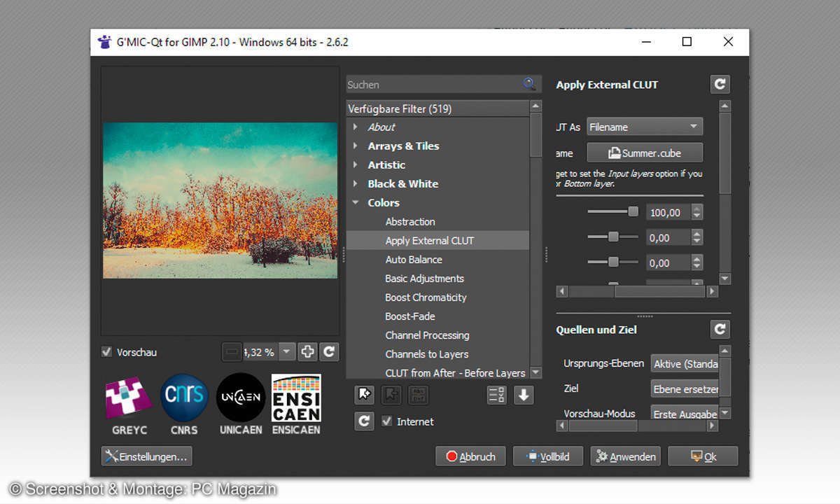840x504 pixels.
Task: Click the 100,00 value field
Action: pyautogui.click(x=668, y=212)
